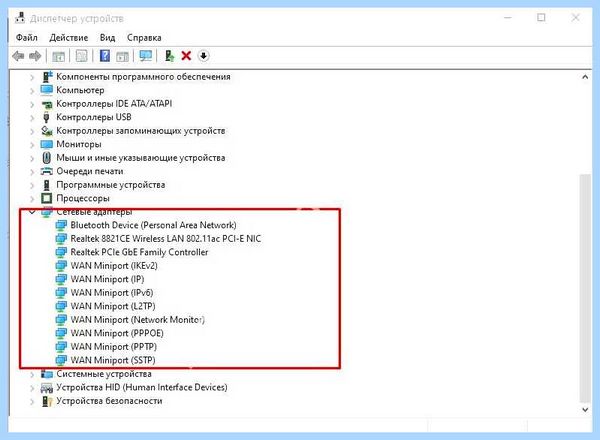The width and height of the screenshot is (600, 440).
Task: Select Realtek PCIe GbE Family Controller
Action: [x=139, y=252]
